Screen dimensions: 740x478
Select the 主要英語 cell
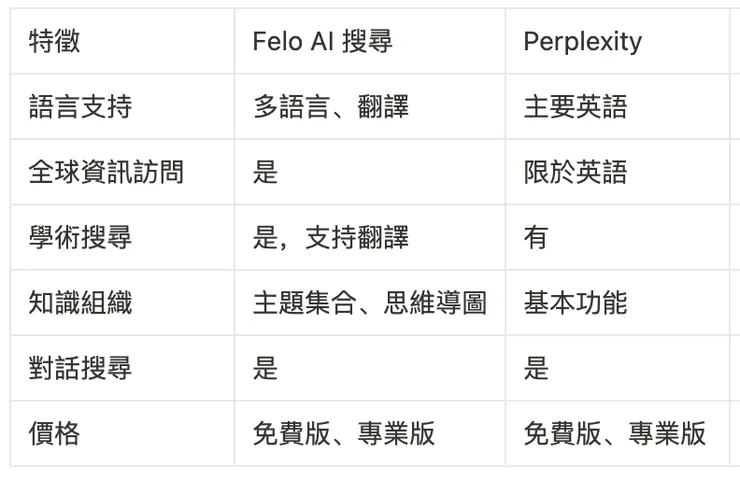(575, 107)
